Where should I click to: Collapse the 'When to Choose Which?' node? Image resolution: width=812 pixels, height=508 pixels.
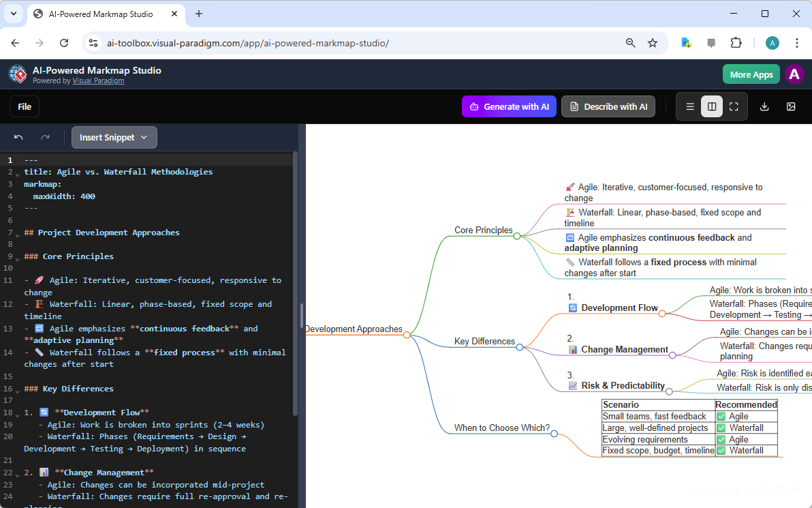pyautogui.click(x=554, y=432)
